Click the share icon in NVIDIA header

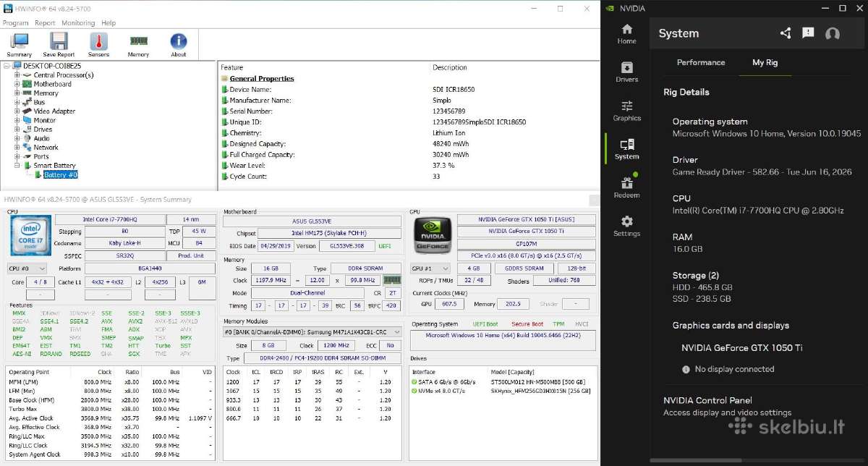pyautogui.click(x=786, y=33)
